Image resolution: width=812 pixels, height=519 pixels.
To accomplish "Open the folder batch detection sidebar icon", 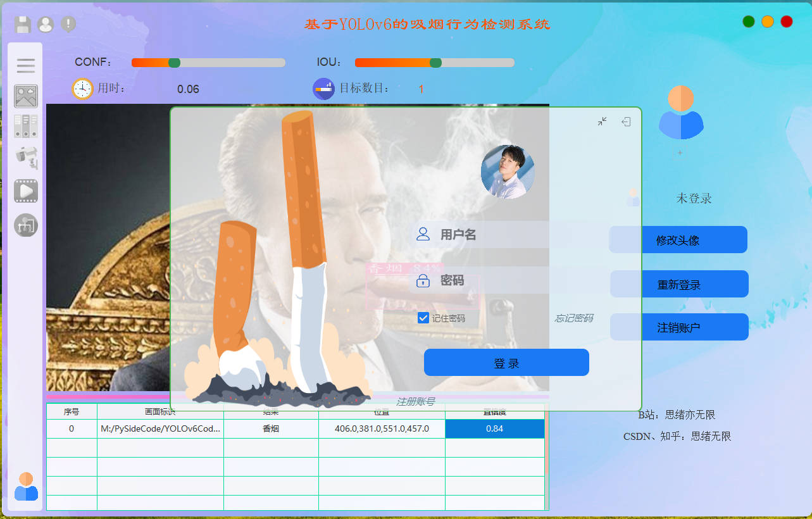I will (26, 126).
